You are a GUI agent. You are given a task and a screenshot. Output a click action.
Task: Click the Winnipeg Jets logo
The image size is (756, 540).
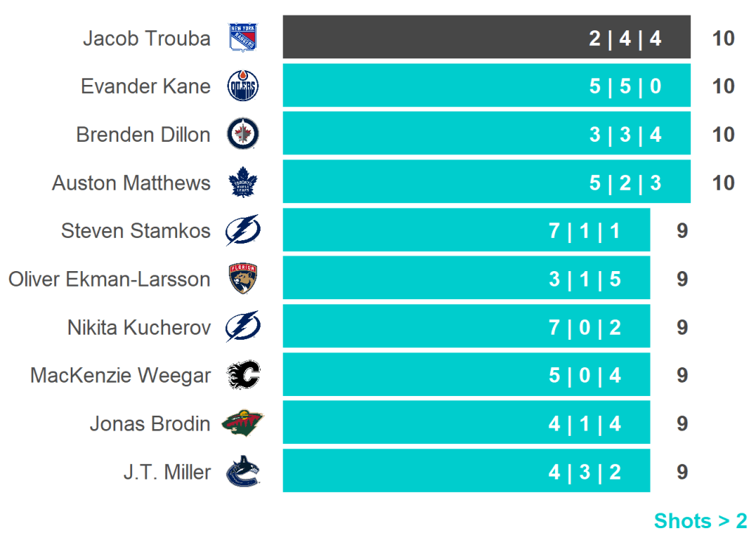(243, 134)
